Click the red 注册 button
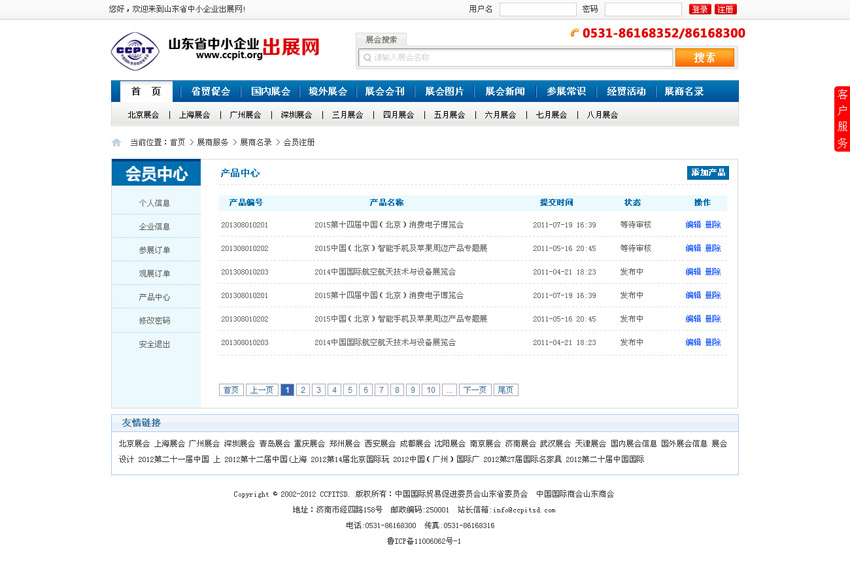 pos(726,9)
